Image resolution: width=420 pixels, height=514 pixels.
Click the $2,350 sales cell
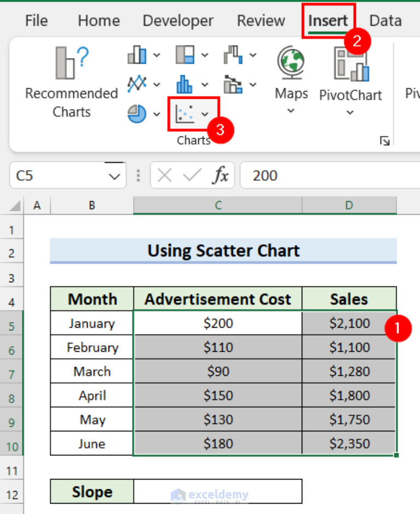[349, 443]
